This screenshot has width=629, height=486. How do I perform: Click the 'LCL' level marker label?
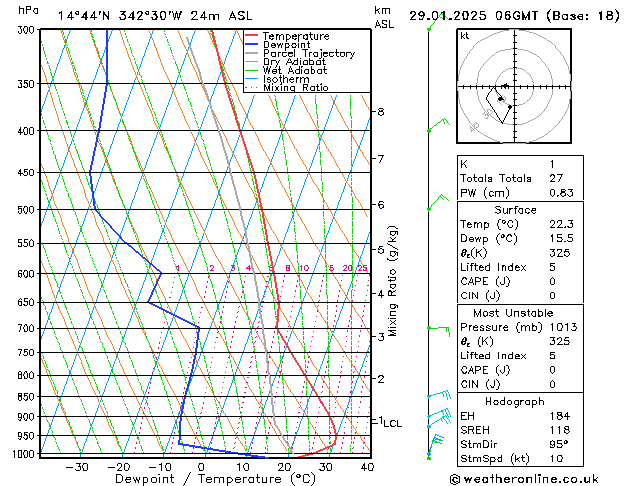pyautogui.click(x=393, y=424)
